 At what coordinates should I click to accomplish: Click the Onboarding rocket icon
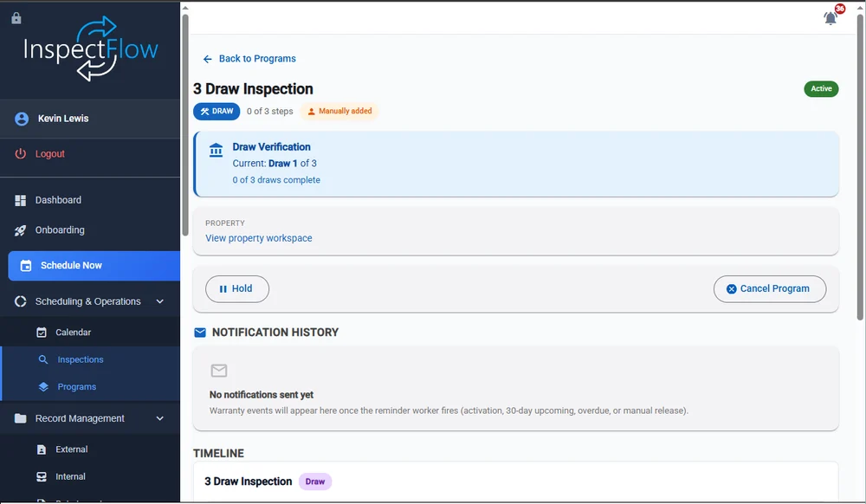(x=21, y=230)
